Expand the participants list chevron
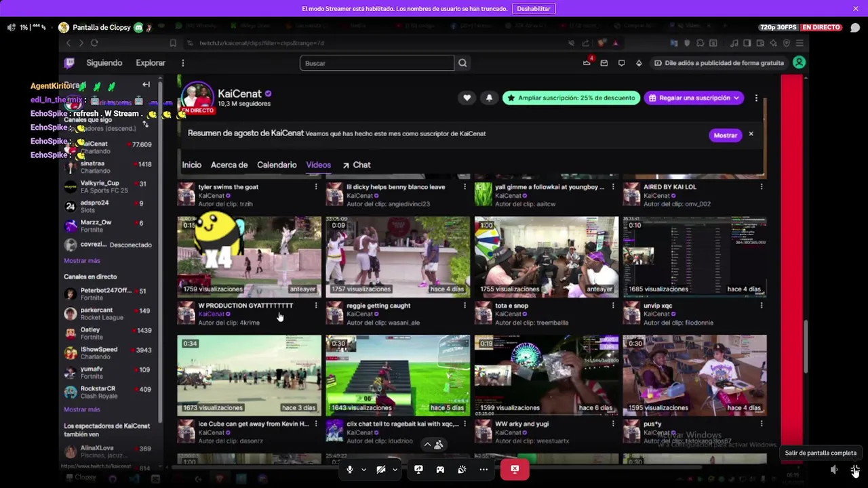Image resolution: width=868 pixels, height=488 pixels. point(427,445)
